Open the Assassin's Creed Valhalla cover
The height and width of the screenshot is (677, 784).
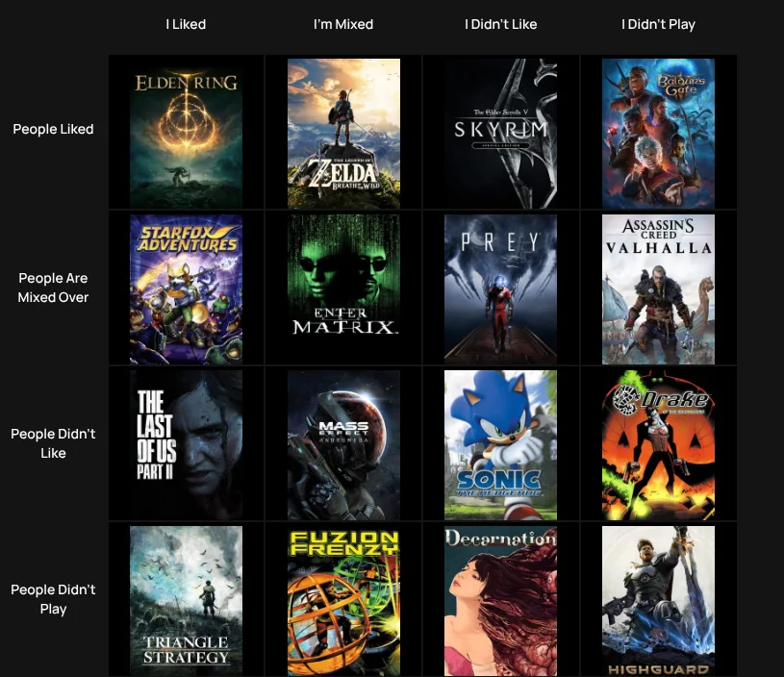click(658, 289)
